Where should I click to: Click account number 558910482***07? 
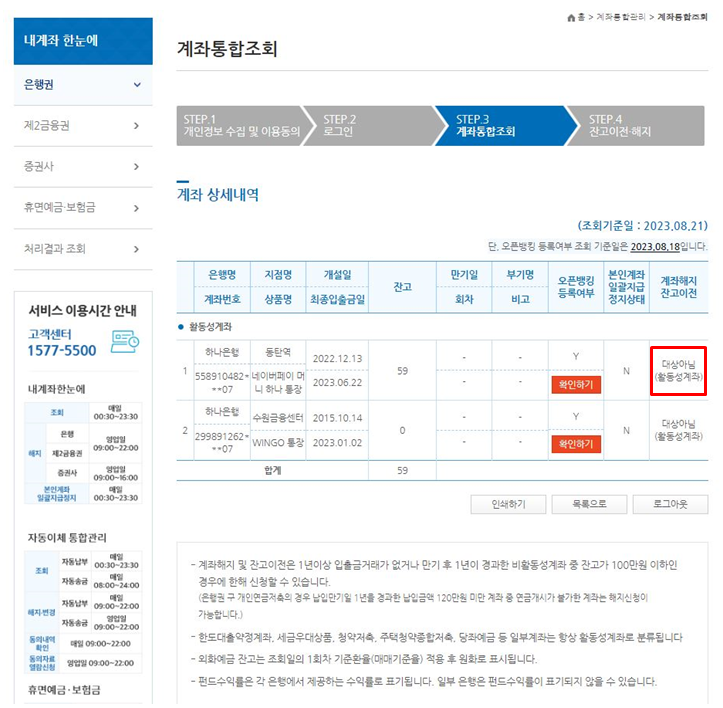222,383
